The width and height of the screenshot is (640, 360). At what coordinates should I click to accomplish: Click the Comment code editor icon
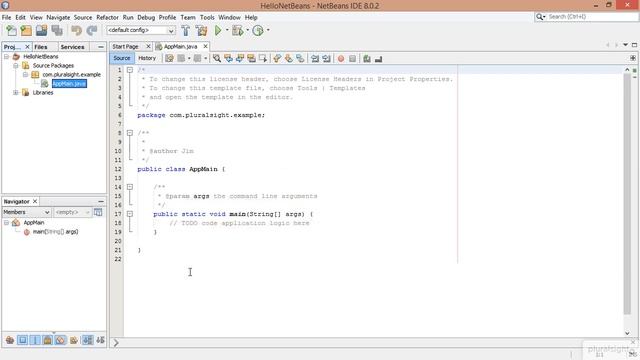tap(367, 59)
